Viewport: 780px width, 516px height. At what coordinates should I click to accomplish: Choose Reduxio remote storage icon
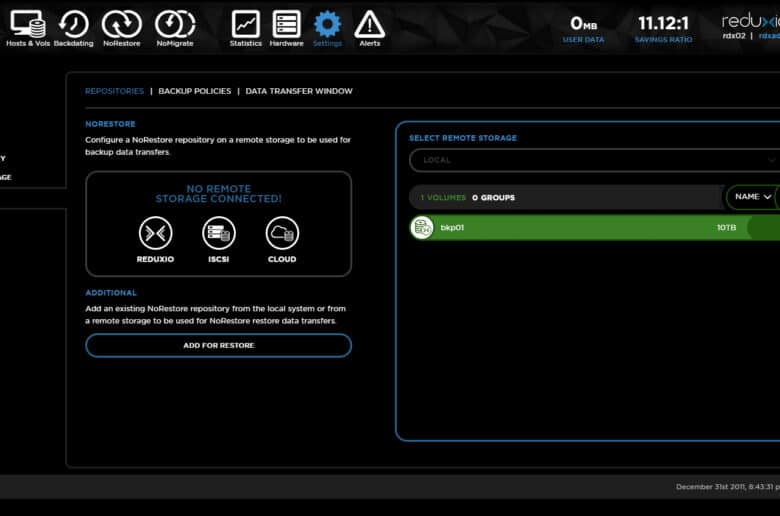(x=155, y=233)
